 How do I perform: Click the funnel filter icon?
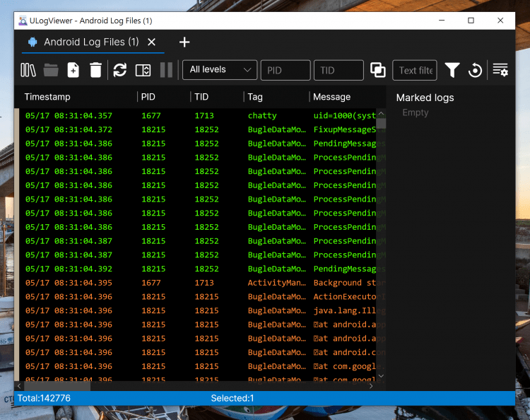coord(452,69)
